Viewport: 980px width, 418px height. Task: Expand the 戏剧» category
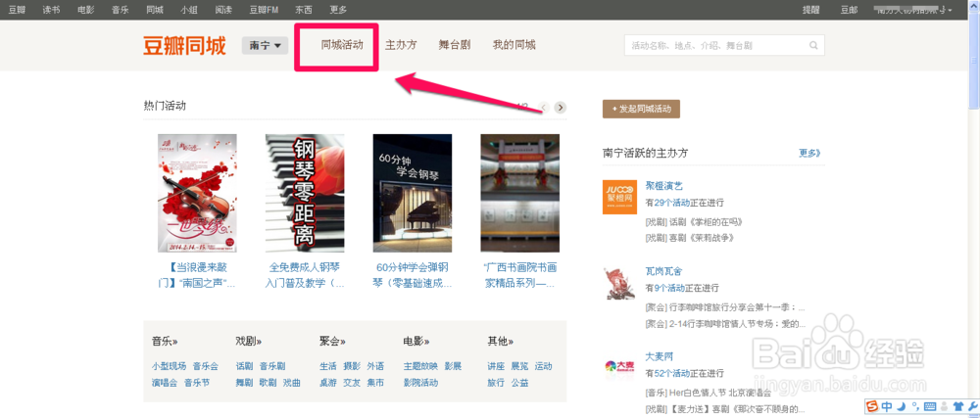click(x=249, y=342)
